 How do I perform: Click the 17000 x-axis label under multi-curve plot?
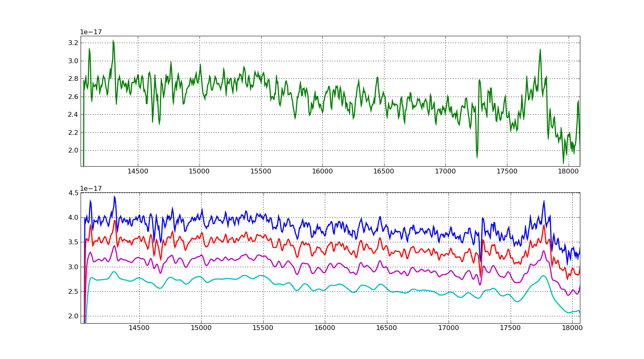(449, 328)
